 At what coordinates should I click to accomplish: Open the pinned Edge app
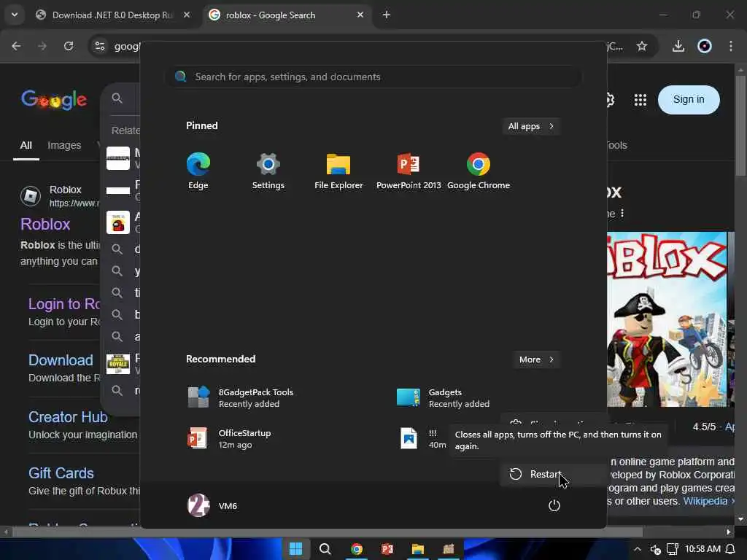[x=198, y=171]
